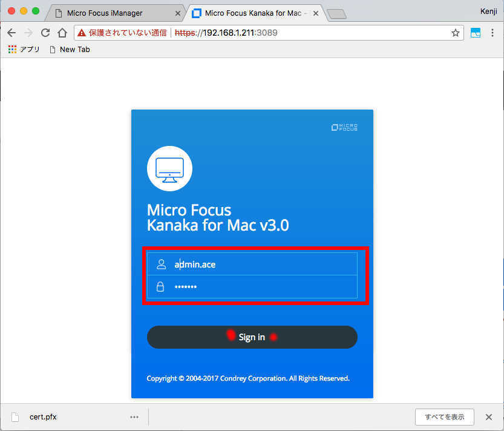Open the cert.pfx downloaded file
The width and height of the screenshot is (504, 431).
42,417
